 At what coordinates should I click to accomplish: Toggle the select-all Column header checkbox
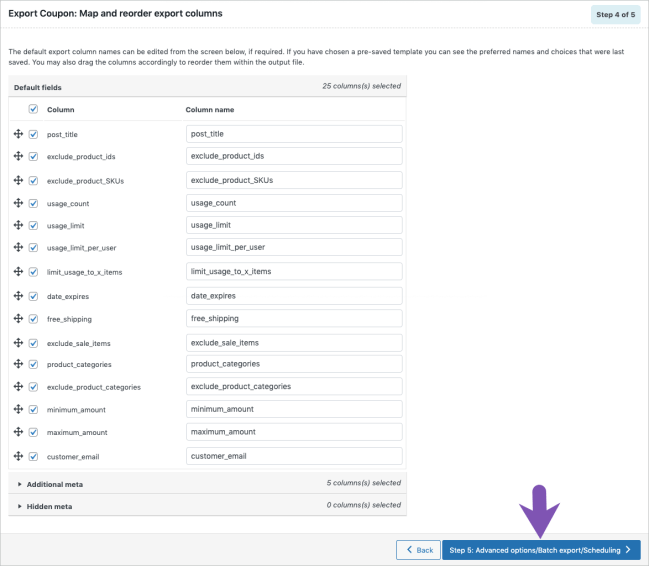(34, 109)
